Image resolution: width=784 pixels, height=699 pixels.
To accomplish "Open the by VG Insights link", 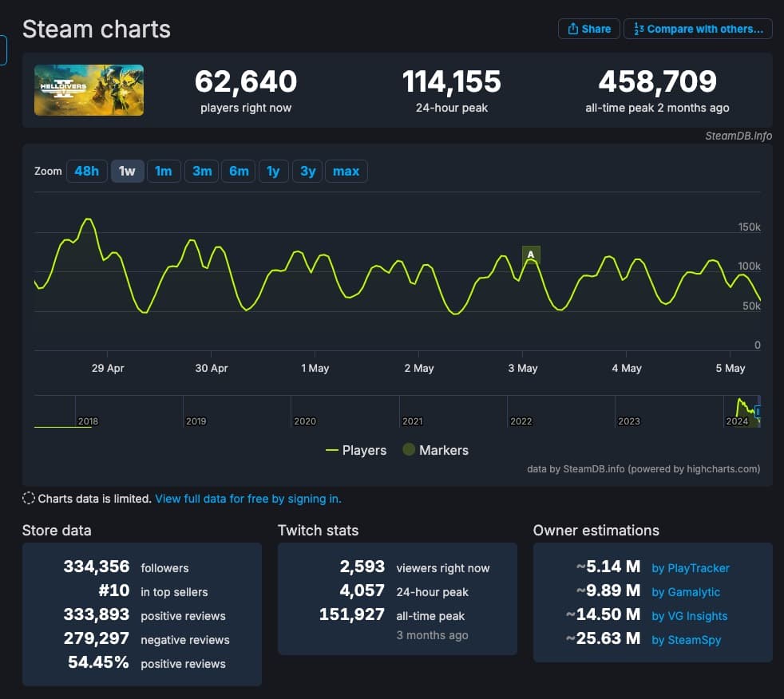I will [x=690, y=616].
